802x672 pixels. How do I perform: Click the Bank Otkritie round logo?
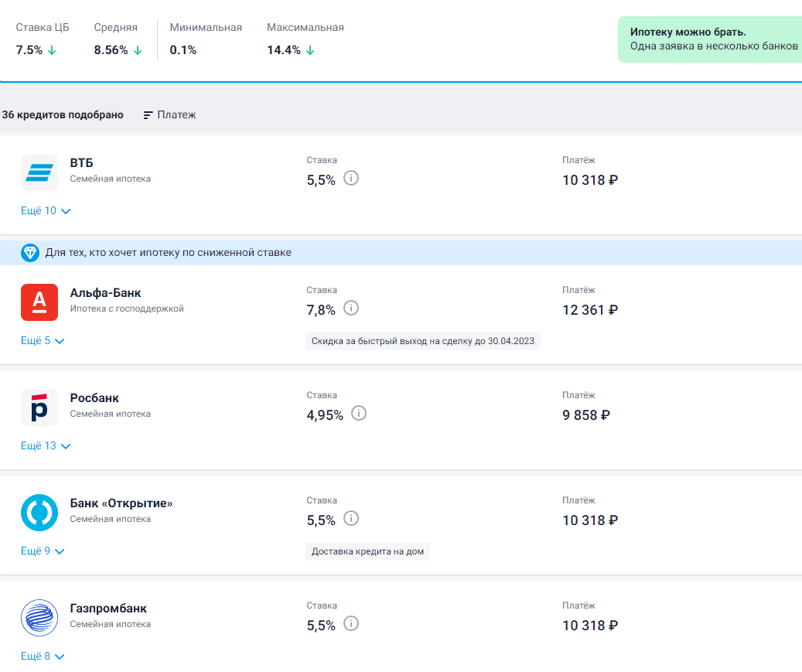pos(39,513)
